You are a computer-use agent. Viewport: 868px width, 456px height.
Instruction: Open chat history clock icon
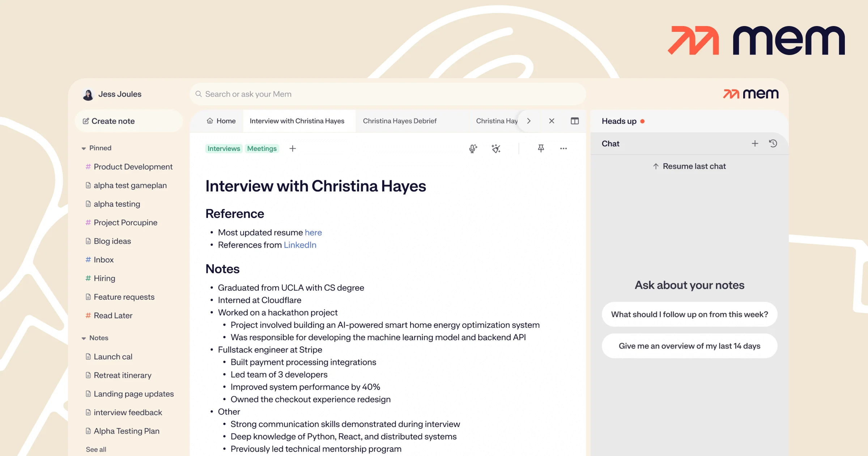773,144
